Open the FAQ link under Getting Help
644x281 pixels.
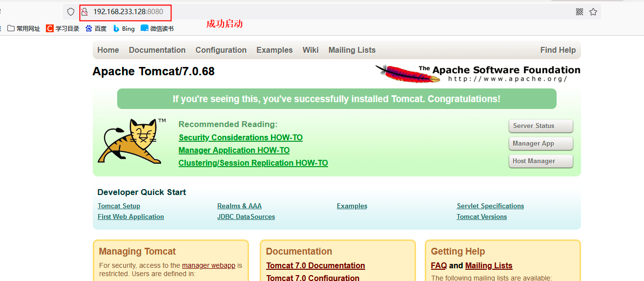(x=439, y=266)
